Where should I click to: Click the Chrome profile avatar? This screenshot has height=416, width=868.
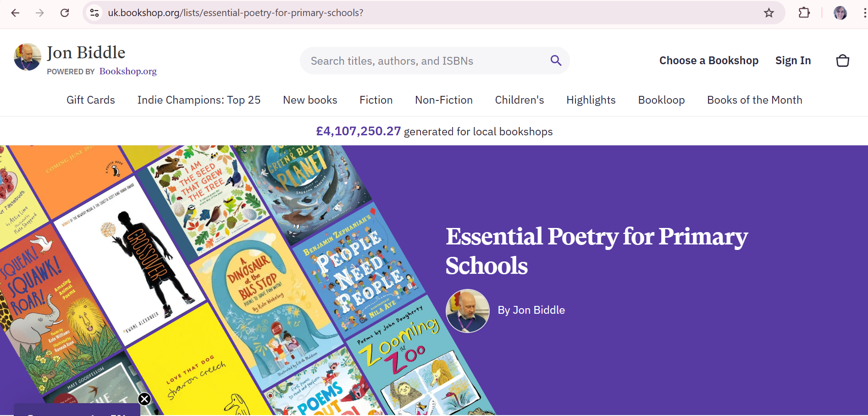(840, 13)
